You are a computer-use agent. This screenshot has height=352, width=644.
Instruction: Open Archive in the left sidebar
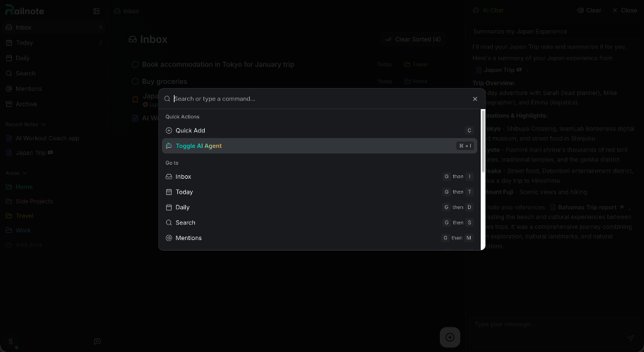[53, 104]
